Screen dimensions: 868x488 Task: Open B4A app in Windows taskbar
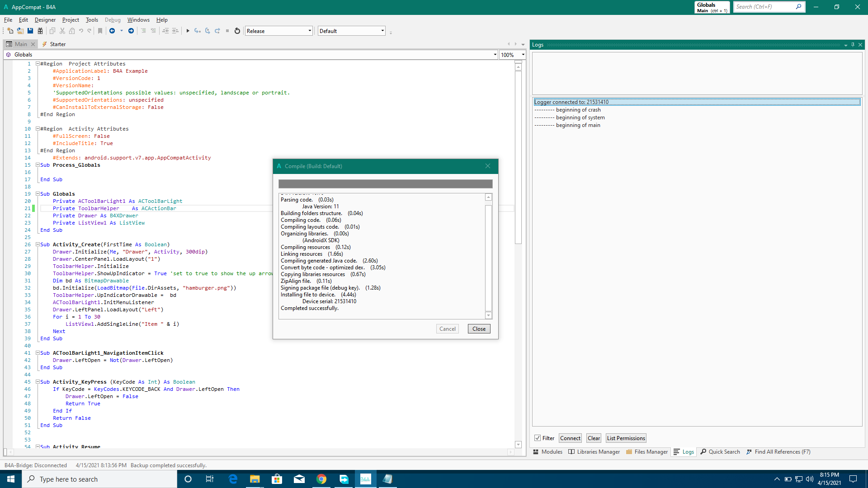point(365,479)
